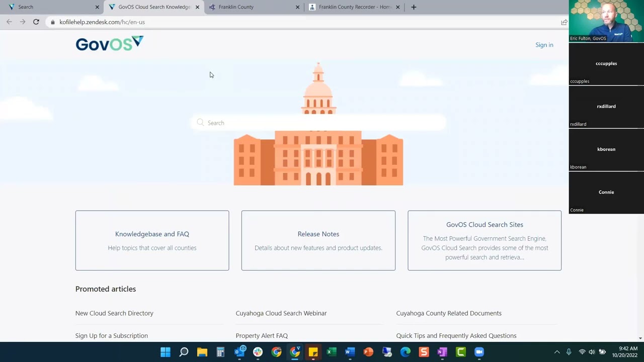
Task: Select cccupples participant tile
Action: click(606, 64)
